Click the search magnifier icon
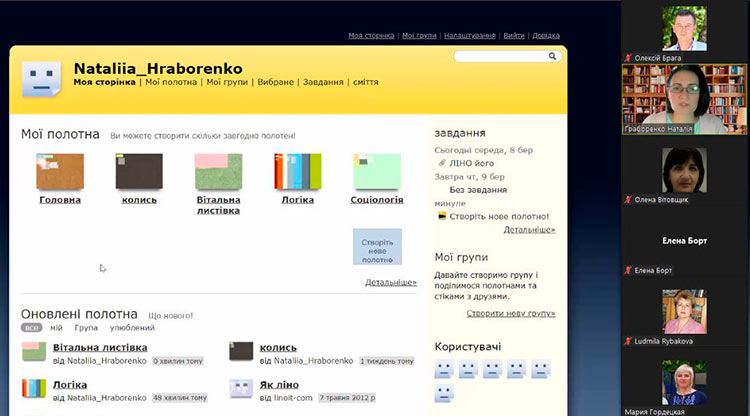The width and height of the screenshot is (750, 416). pyautogui.click(x=552, y=56)
